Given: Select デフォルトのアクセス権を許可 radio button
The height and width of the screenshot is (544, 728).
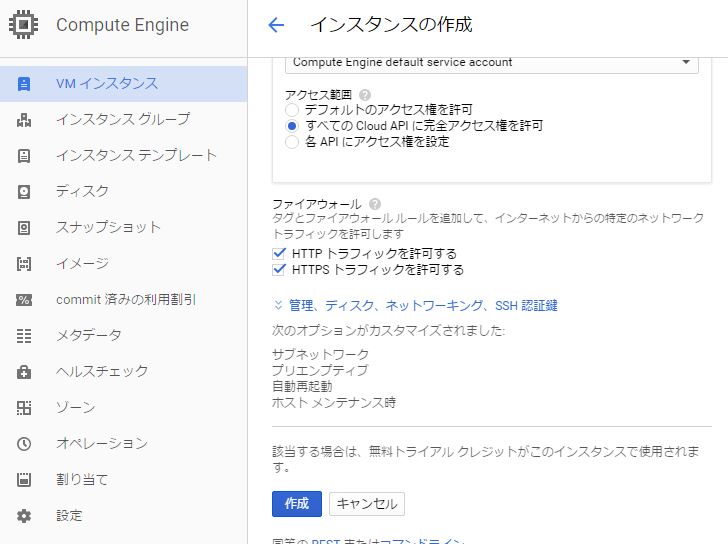Looking at the screenshot, I should click(x=292, y=110).
